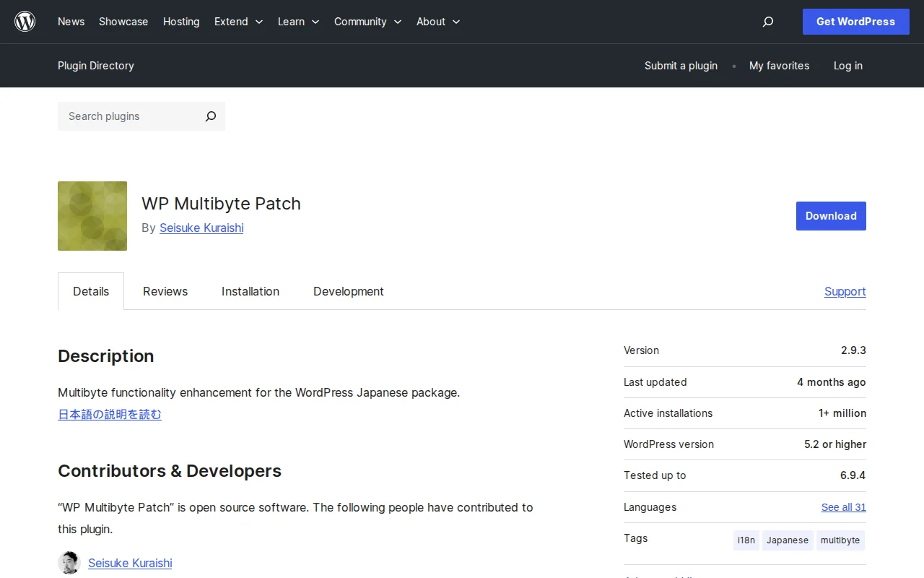Image resolution: width=924 pixels, height=578 pixels.
Task: Follow the 日本語の説明を読む link
Action: pyautogui.click(x=109, y=414)
